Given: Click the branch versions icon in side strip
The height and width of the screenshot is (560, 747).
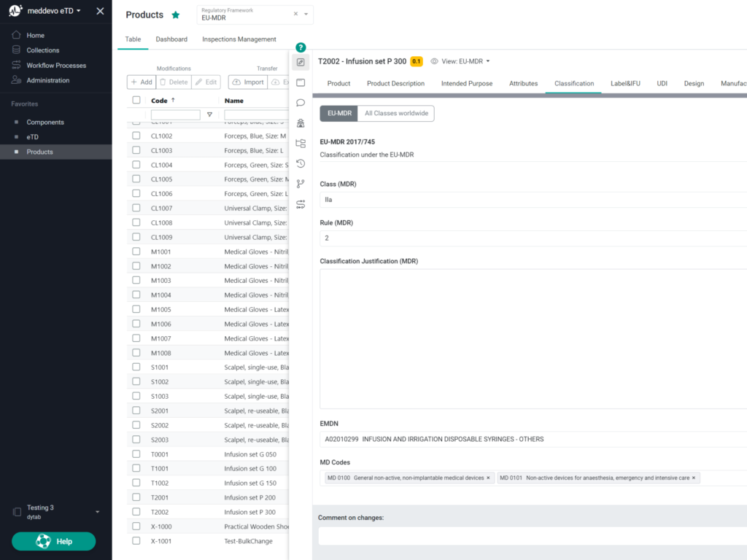Looking at the screenshot, I should pyautogui.click(x=301, y=184).
